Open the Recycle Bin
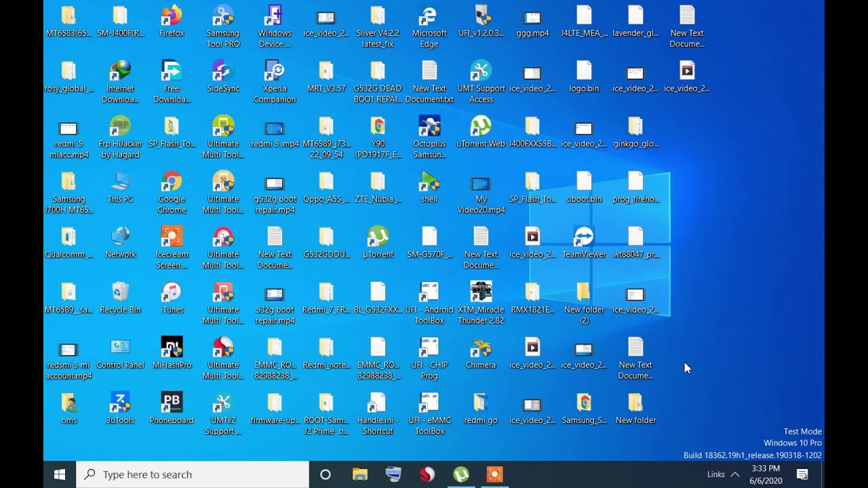 click(120, 298)
